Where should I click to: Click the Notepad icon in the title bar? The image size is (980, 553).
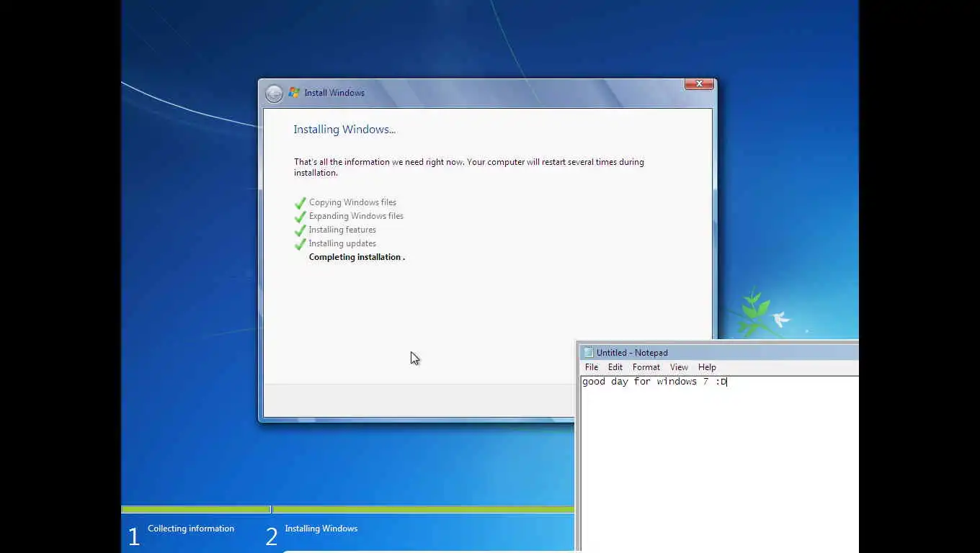[589, 353]
